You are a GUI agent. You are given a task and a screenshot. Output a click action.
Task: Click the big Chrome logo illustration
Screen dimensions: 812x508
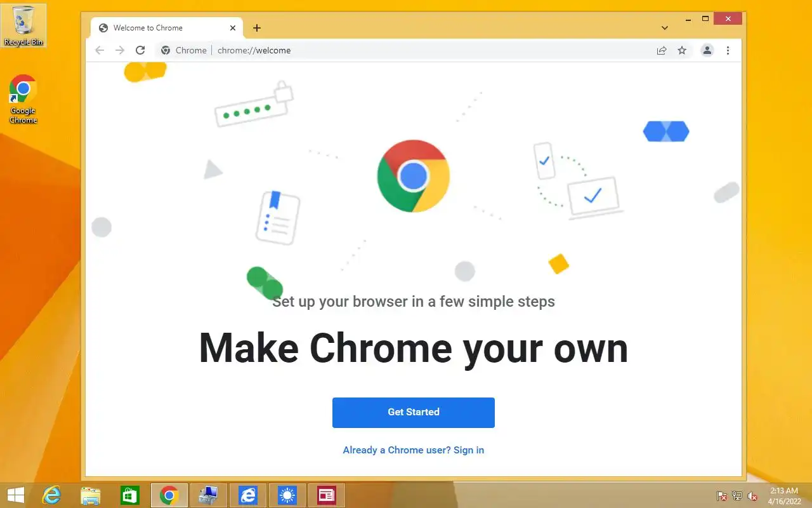coord(413,176)
